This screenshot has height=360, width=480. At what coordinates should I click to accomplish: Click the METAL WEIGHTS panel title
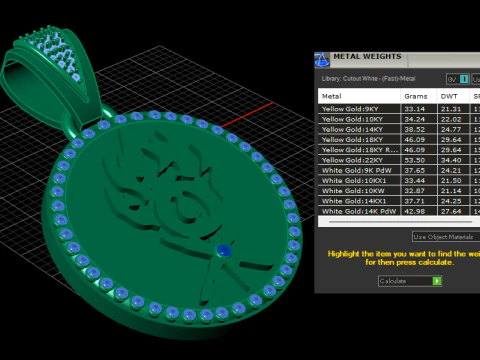pyautogui.click(x=367, y=56)
